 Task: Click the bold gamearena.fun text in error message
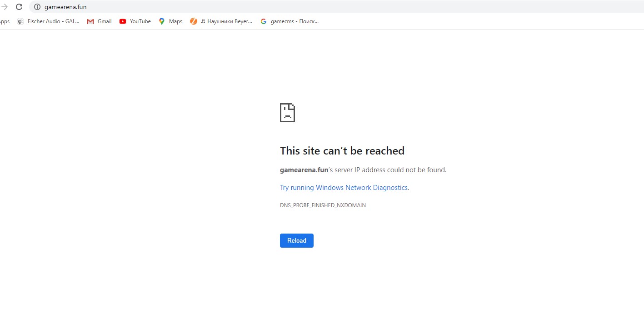click(x=304, y=170)
